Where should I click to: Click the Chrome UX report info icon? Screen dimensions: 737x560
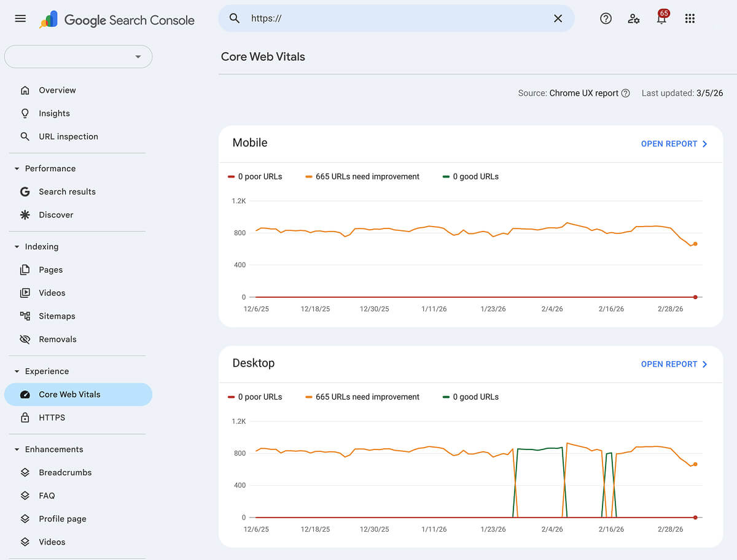point(625,93)
